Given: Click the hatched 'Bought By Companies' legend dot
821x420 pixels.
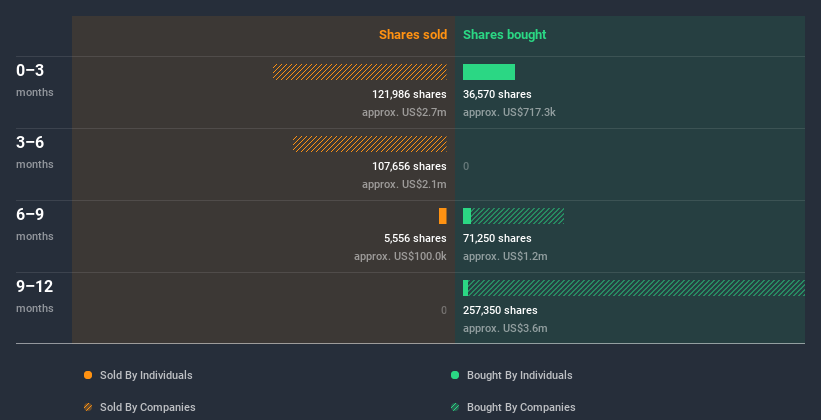Looking at the screenshot, I should [455, 407].
